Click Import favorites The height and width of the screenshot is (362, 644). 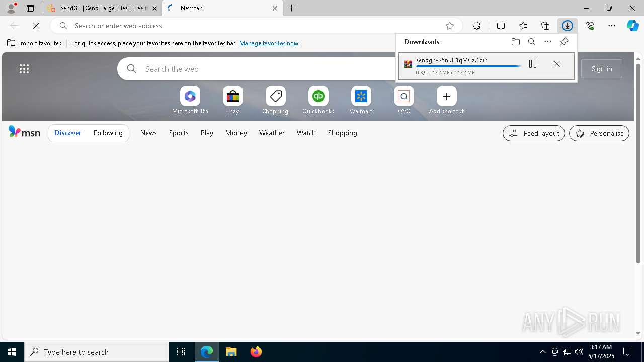34,43
